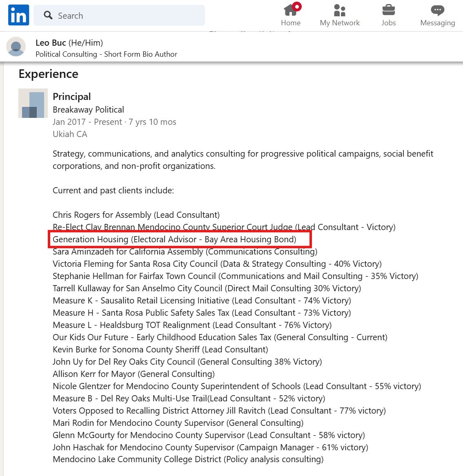Click the Victoria Fleming for Santa Rosa line
Screen dimensions: 463x476
pos(217,264)
